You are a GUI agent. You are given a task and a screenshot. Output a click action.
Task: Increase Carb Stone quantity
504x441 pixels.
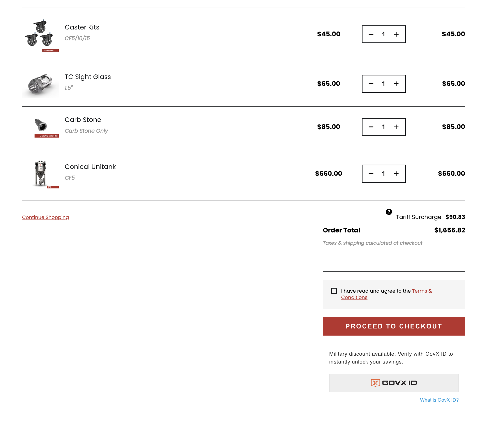396,127
